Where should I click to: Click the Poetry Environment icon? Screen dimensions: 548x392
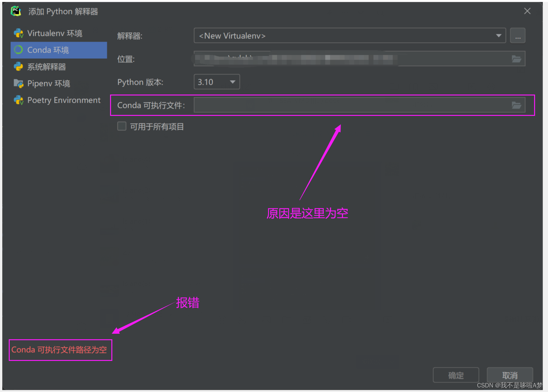point(18,100)
